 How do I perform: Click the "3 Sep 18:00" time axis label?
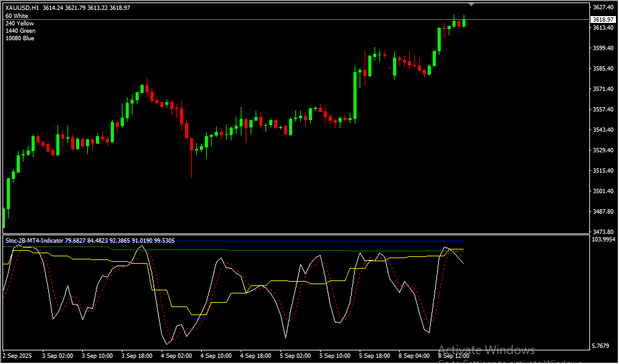tap(137, 356)
